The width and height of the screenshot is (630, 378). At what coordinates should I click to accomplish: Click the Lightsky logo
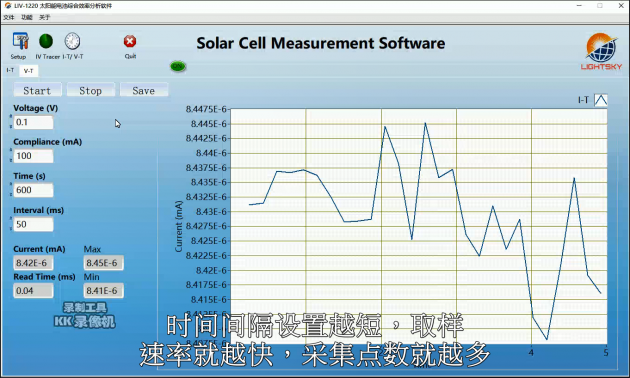601,51
